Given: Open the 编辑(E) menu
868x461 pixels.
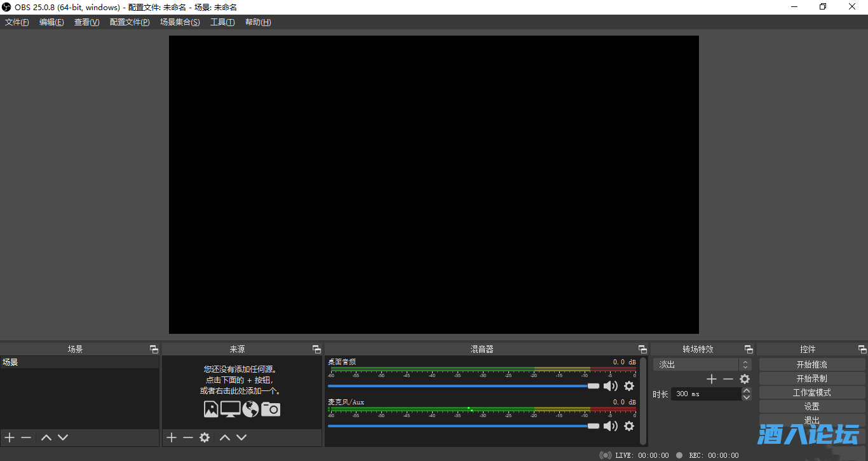Looking at the screenshot, I should (51, 22).
